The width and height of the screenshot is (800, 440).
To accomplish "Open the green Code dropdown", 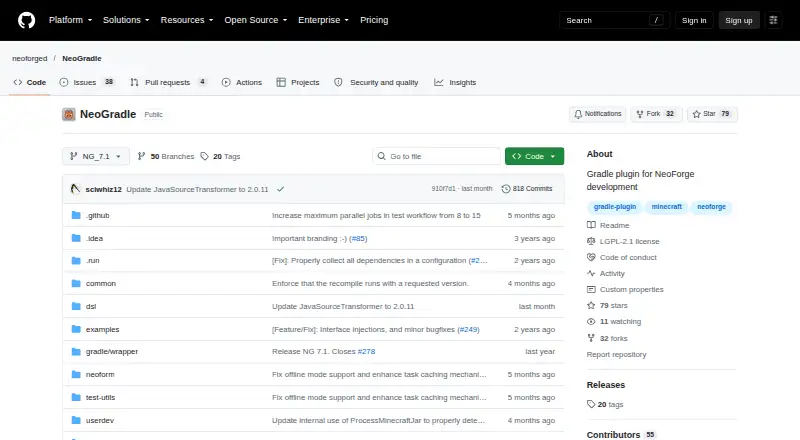I will (534, 156).
